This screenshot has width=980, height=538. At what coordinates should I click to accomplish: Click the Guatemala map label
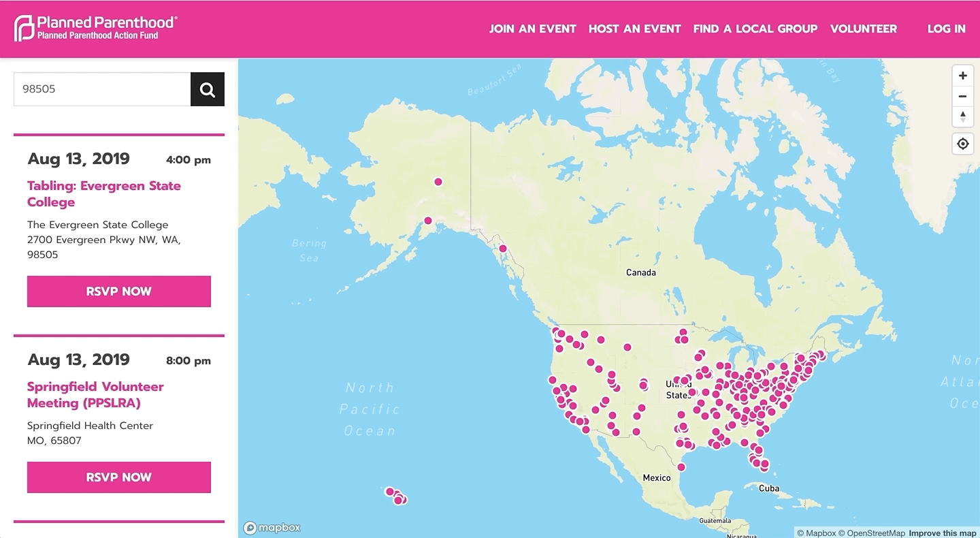[x=715, y=521]
